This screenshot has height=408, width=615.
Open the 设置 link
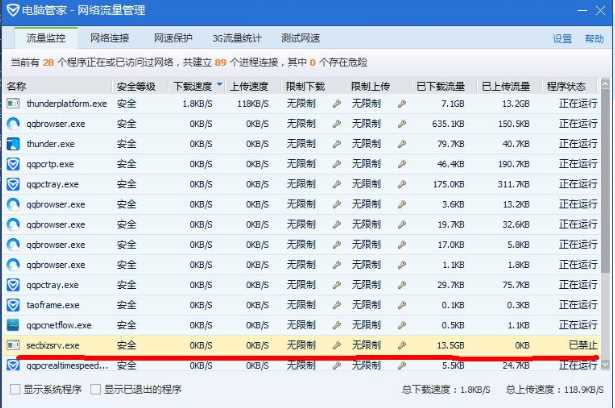coord(563,39)
